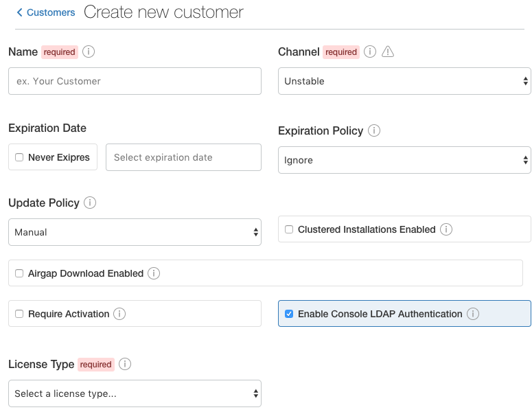Click the warning triangle icon near Channel
Viewport: 532px width, 412px height.
tap(388, 51)
